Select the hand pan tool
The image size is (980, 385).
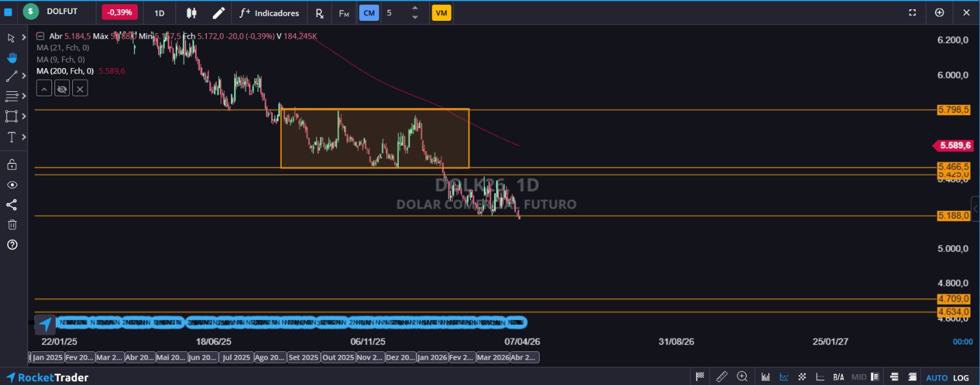[x=12, y=58]
